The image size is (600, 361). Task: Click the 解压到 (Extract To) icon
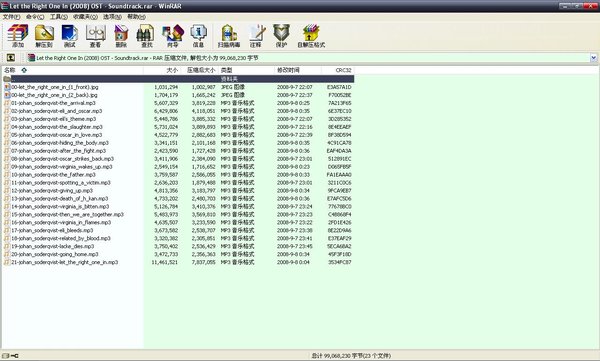44,36
